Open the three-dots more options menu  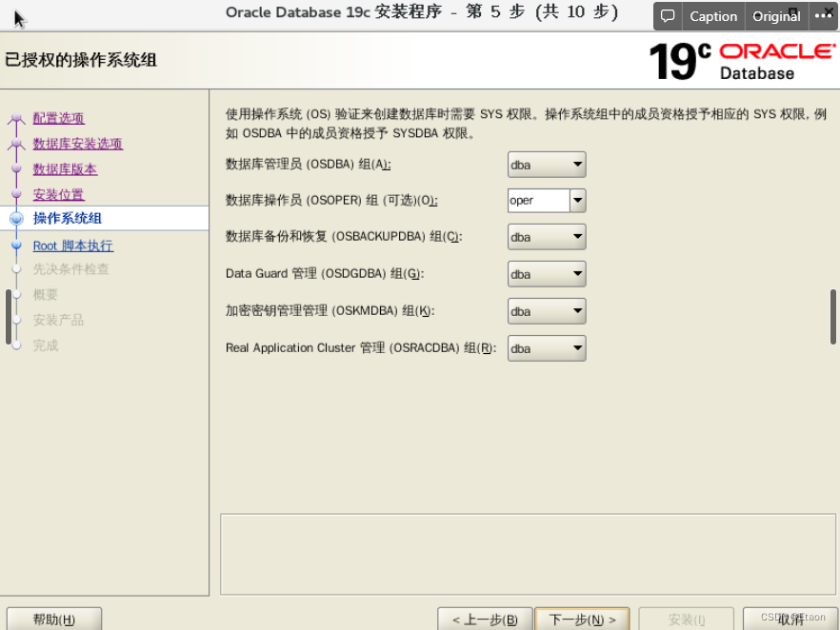[823, 16]
